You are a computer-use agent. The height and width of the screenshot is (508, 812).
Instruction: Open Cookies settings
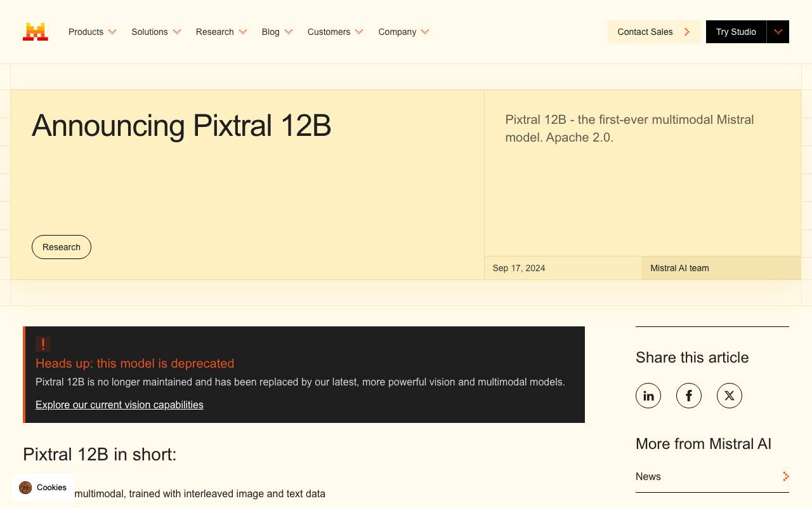(x=43, y=488)
